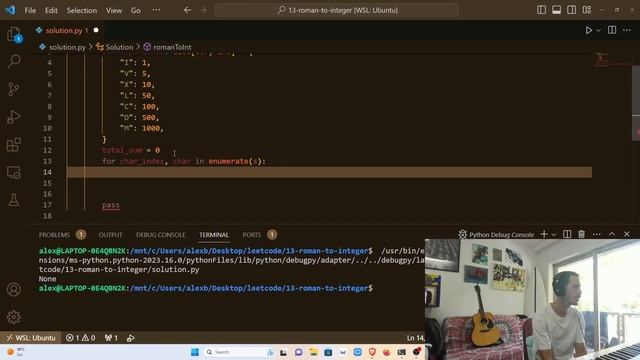Open launch profile dropdown beside plus

(x=553, y=234)
